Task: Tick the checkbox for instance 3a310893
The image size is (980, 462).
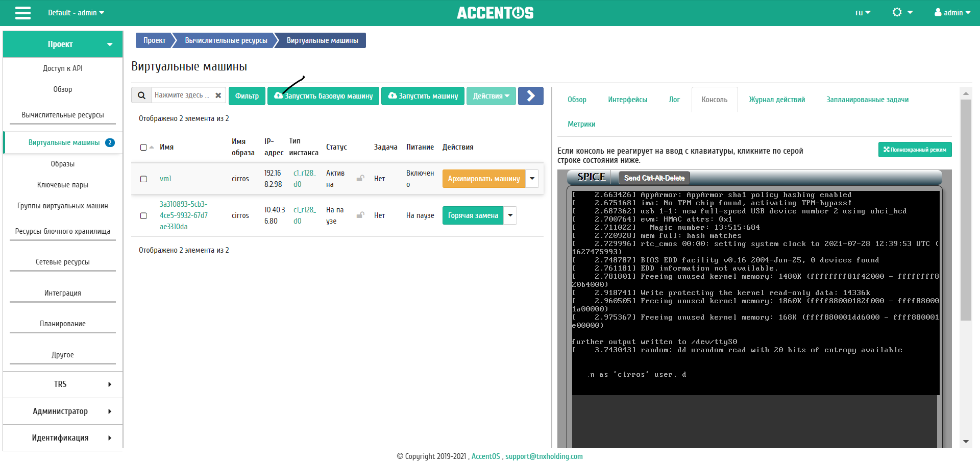Action: (x=143, y=215)
